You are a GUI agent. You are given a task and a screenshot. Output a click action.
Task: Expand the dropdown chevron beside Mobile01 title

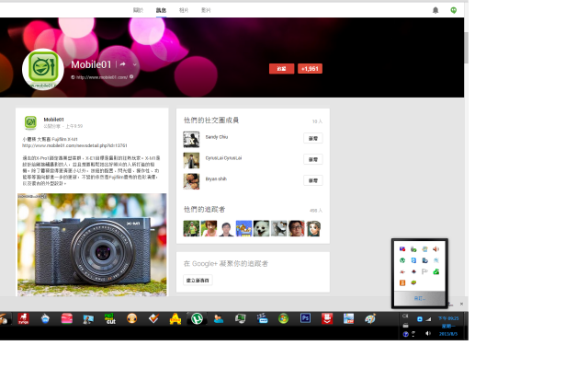(x=134, y=64)
